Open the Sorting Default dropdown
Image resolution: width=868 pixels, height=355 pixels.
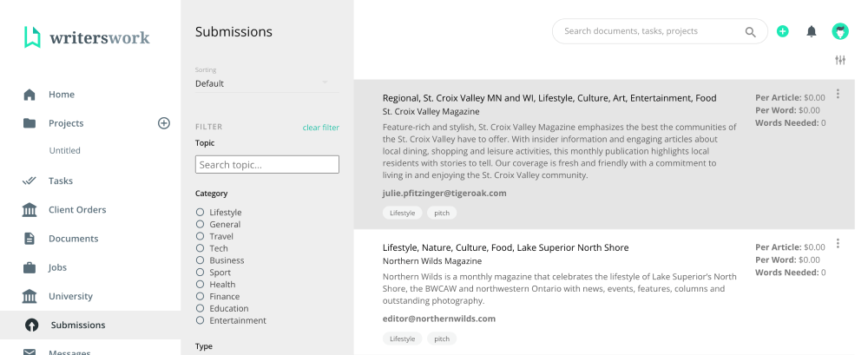261,83
